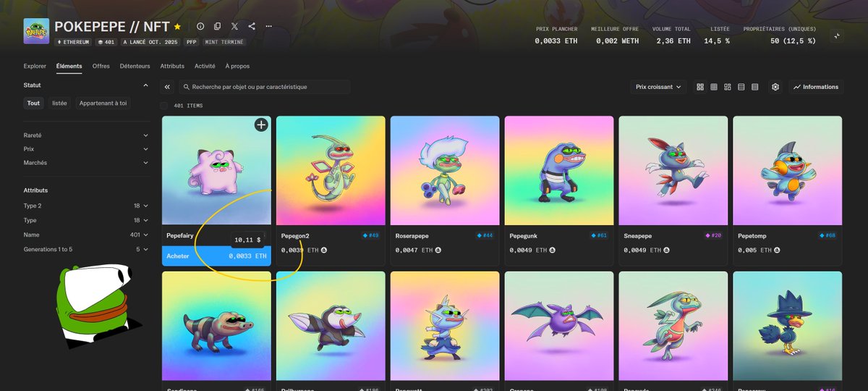
Task: Click the ETHEREUM chain tag
Action: click(73, 42)
